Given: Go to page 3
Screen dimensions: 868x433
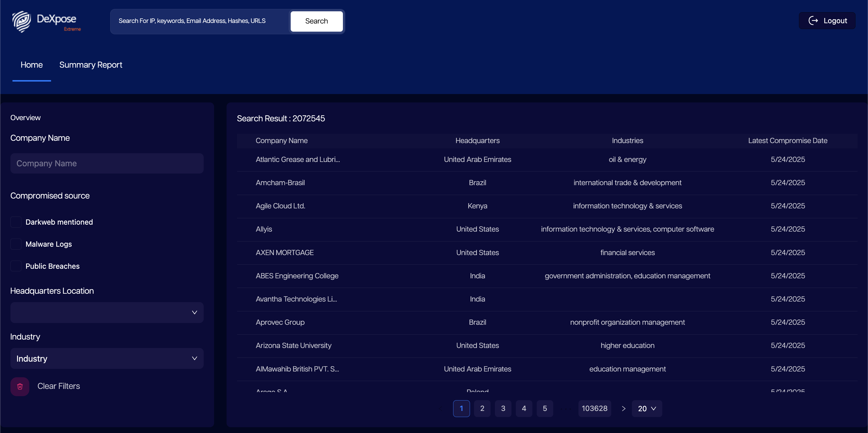Looking at the screenshot, I should (x=503, y=408).
